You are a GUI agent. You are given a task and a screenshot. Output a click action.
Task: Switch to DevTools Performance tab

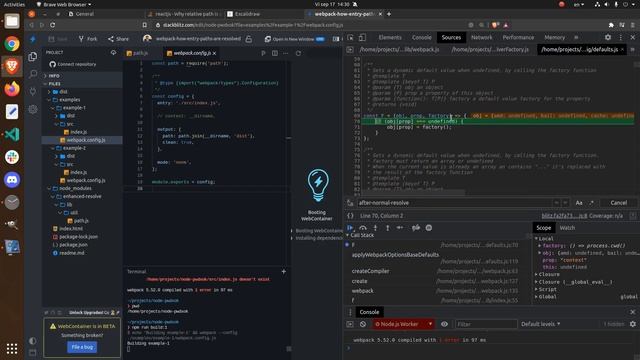[518, 38]
